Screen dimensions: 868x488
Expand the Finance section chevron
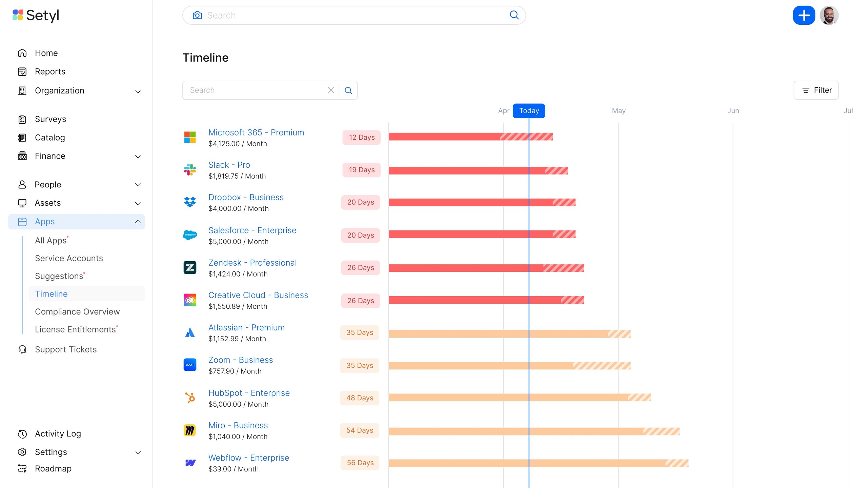[138, 157]
